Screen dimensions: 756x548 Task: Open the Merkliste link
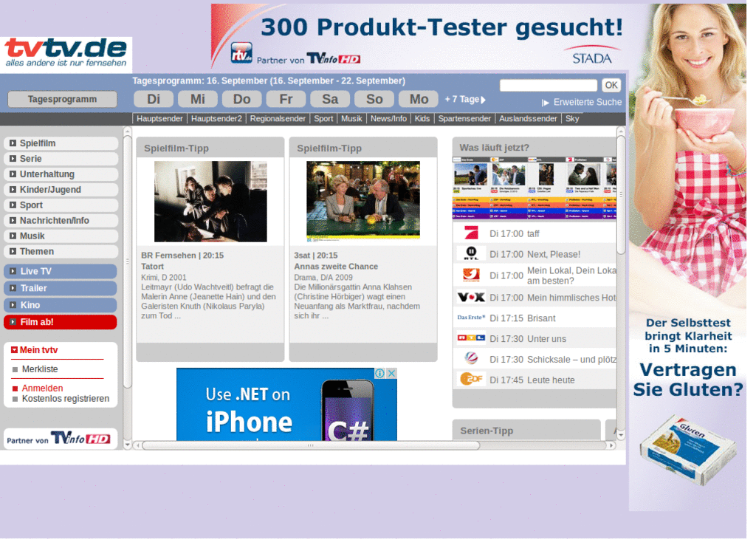40,369
